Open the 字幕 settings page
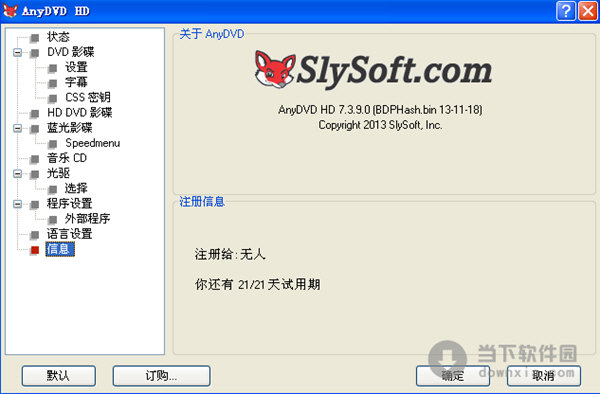The image size is (600, 394). pos(76,82)
